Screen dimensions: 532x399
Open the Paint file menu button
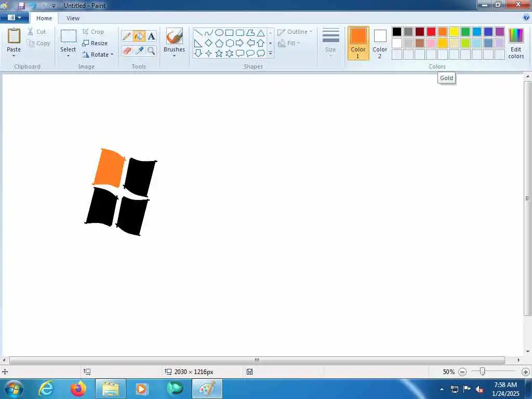point(15,18)
